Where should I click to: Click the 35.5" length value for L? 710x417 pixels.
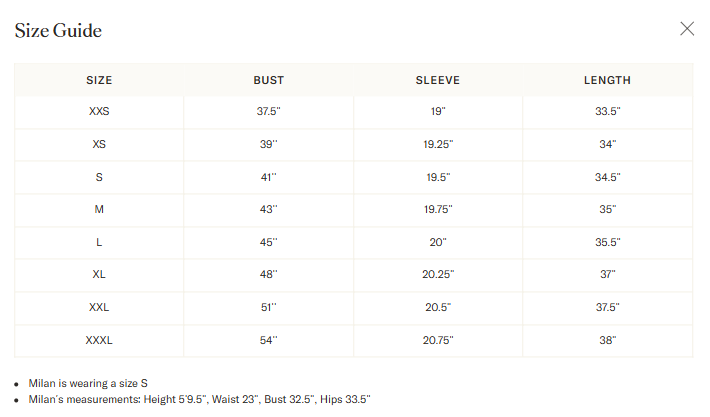tap(608, 242)
